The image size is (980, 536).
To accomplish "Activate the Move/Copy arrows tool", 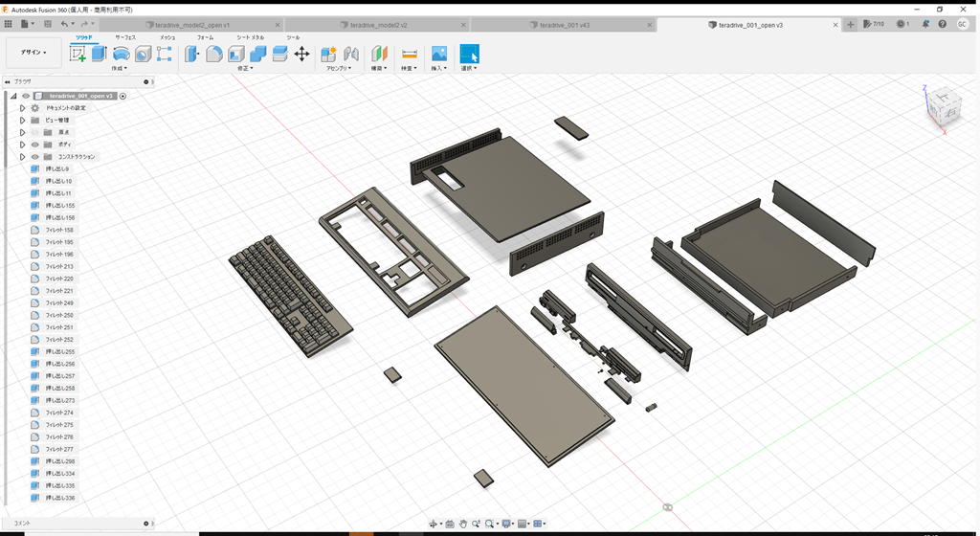I will (301, 54).
